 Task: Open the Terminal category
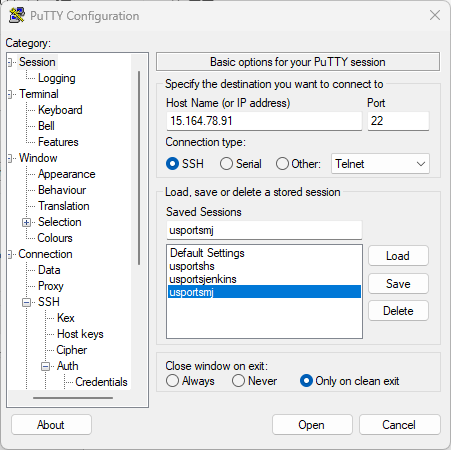[x=39, y=94]
